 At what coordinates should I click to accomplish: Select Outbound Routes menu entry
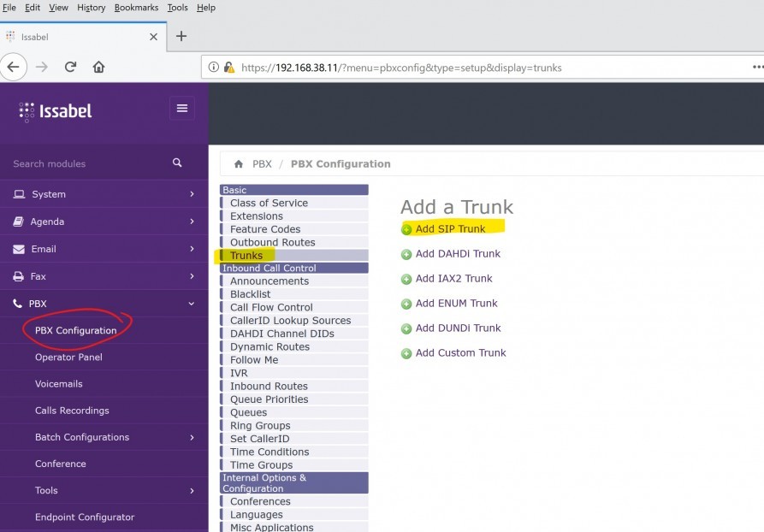[x=294, y=242]
